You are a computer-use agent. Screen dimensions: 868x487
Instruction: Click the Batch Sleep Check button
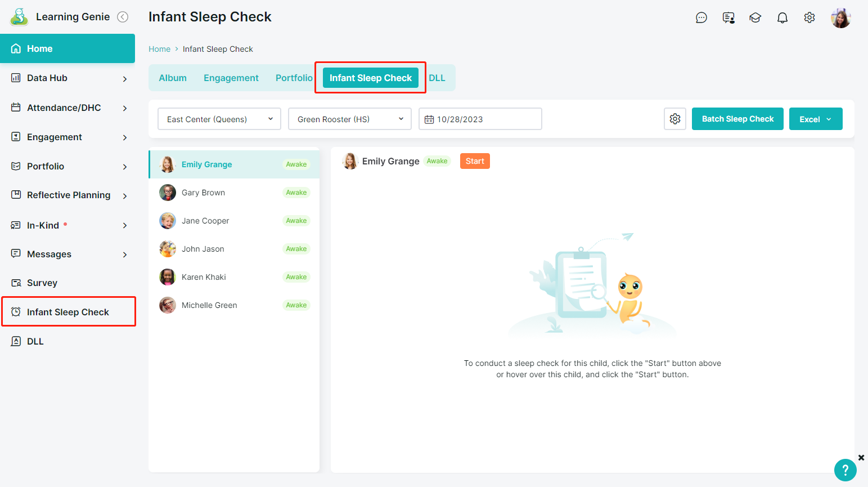(737, 119)
